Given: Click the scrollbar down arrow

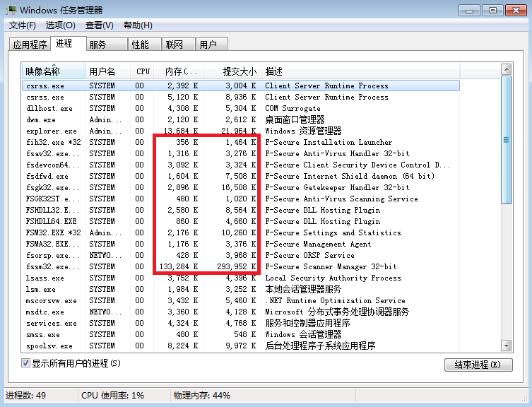Looking at the screenshot, I should pyautogui.click(x=505, y=346).
